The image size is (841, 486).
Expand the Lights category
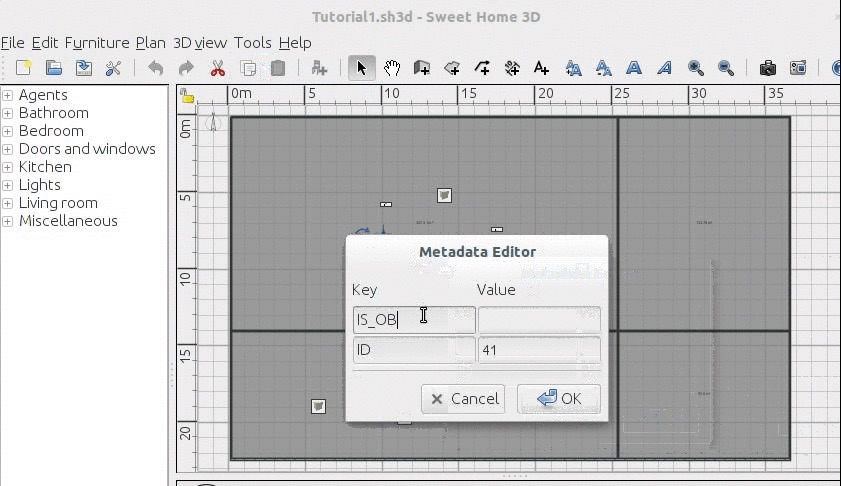pyautogui.click(x=8, y=186)
